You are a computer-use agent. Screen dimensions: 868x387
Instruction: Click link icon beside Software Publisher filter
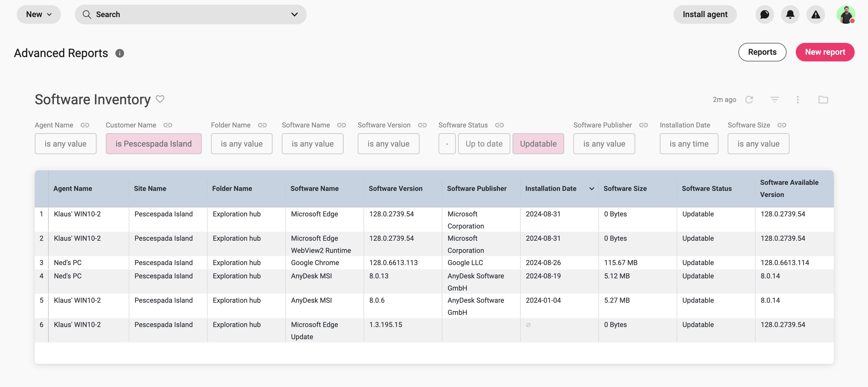coord(643,125)
